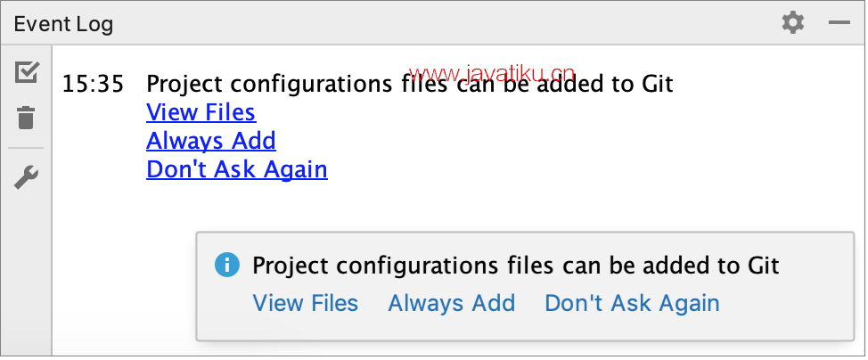Screen dimensions: 868x360
Task: Click the Event Log panel title
Action: pyautogui.click(x=63, y=24)
